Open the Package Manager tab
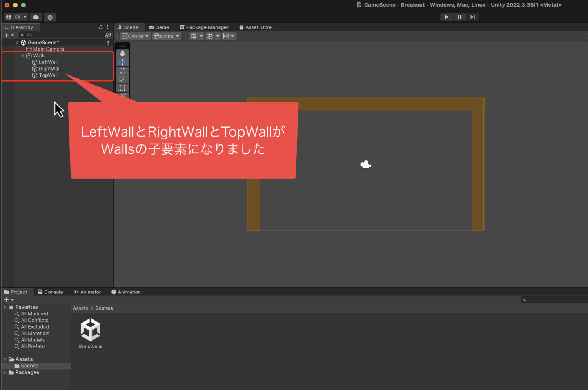The image size is (588, 390). pos(204,27)
